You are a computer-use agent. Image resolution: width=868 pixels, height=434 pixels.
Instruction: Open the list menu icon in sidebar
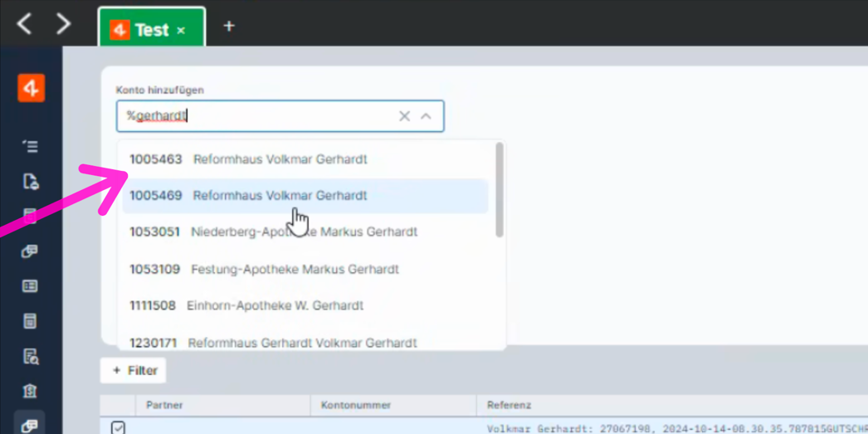pos(31,146)
